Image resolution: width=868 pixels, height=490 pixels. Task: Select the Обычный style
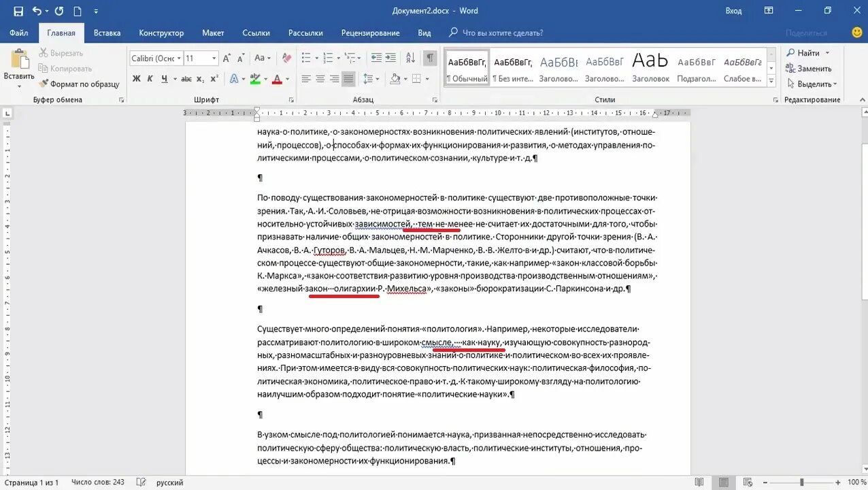coord(467,68)
